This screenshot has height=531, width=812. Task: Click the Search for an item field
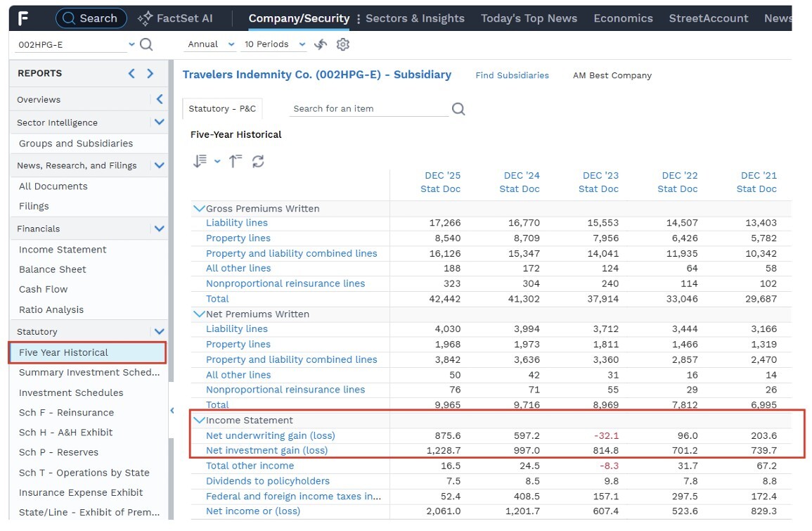[368, 109]
